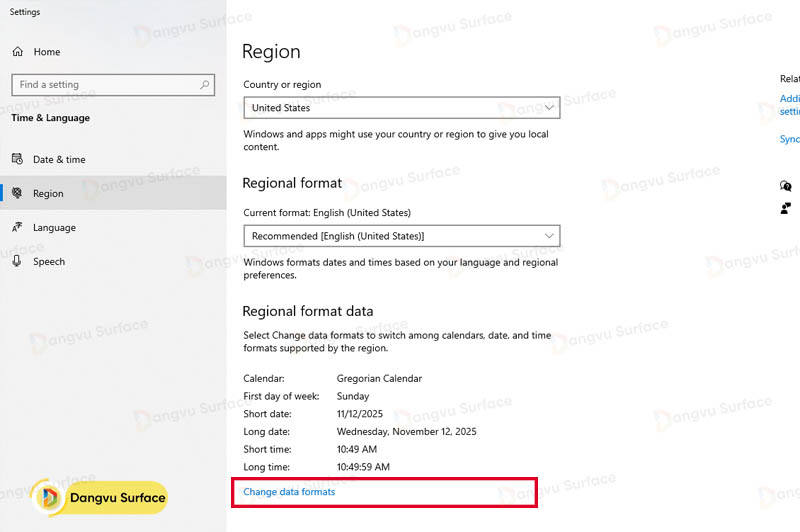
Task: Open the Recommended [English (United States)] format dropdown
Action: [400, 235]
